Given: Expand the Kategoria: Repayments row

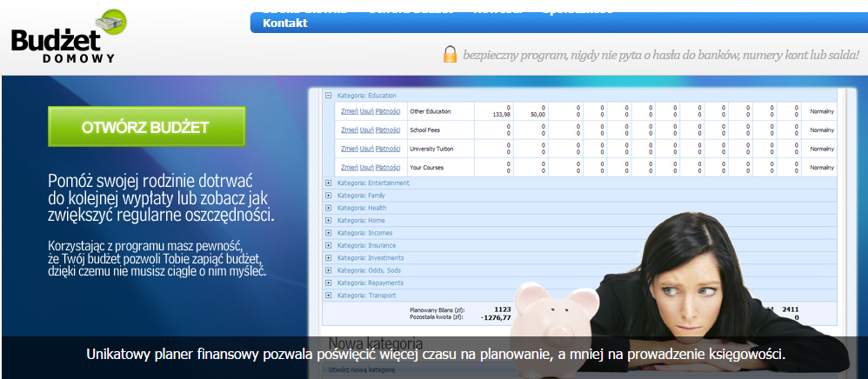Looking at the screenshot, I should click(x=328, y=283).
